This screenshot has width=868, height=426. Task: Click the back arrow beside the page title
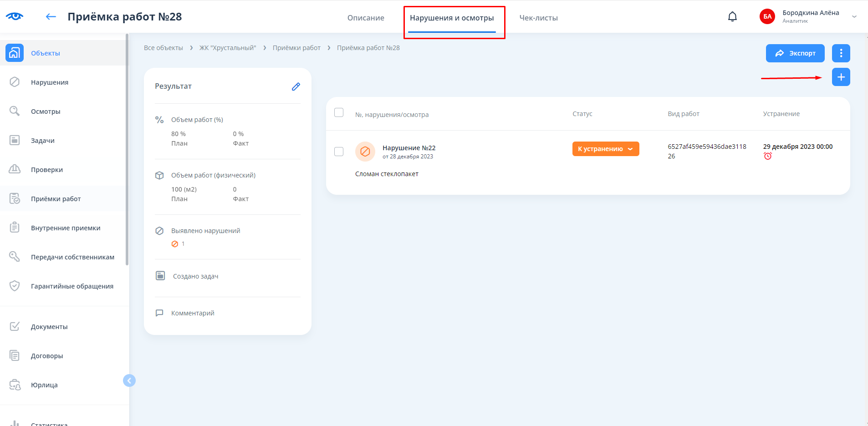pos(51,17)
